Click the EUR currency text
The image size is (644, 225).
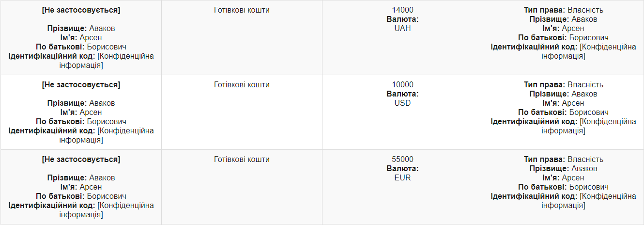click(x=402, y=177)
